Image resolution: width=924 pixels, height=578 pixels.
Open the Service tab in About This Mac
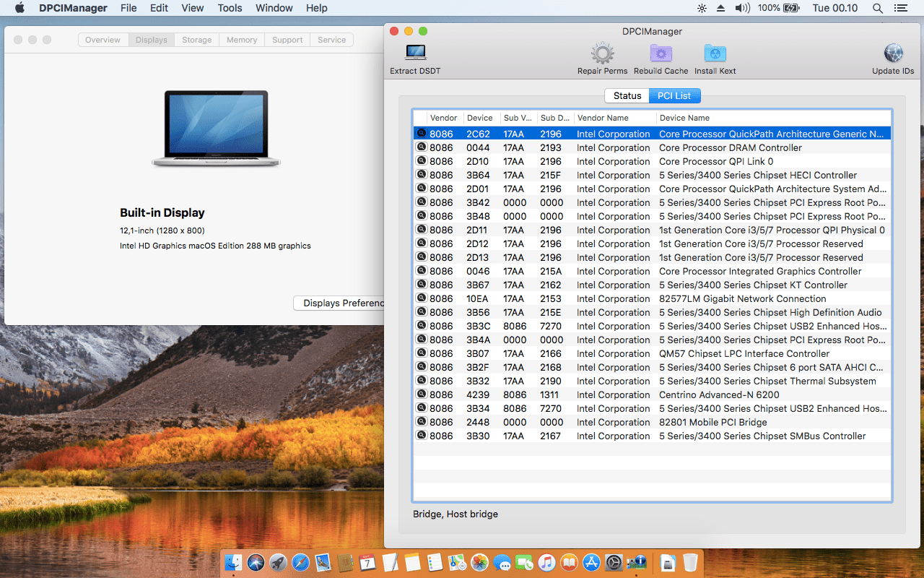pos(332,40)
